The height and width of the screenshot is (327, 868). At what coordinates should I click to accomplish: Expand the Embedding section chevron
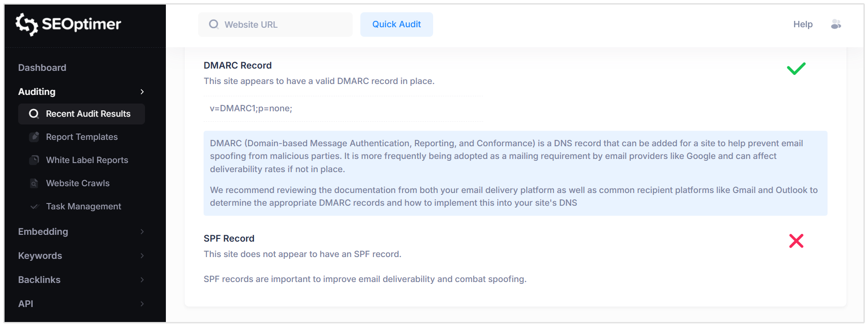[x=142, y=232]
